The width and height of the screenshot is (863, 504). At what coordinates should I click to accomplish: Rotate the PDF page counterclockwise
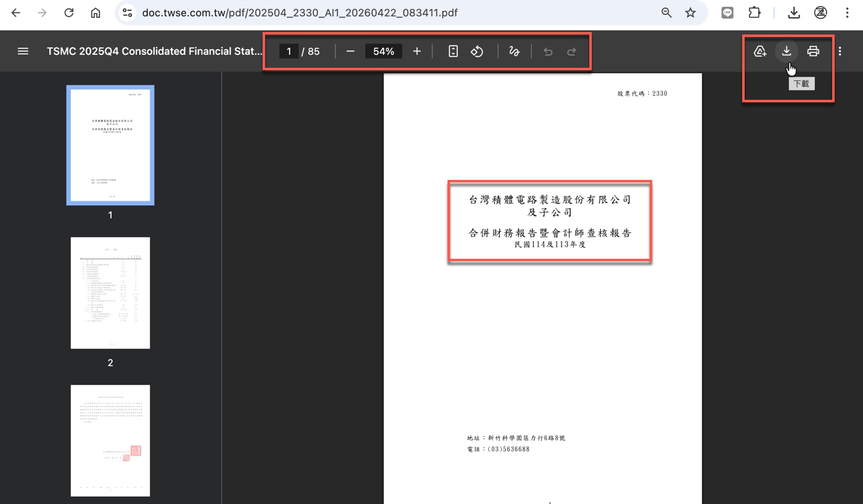click(x=477, y=51)
